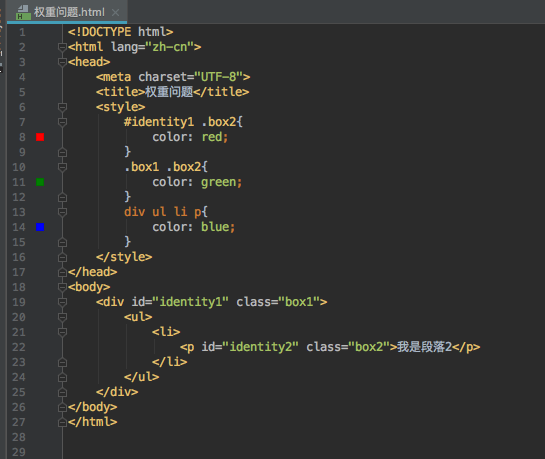Click the title text 权重问题 on line 5
The width and height of the screenshot is (545, 459).
pos(169,92)
